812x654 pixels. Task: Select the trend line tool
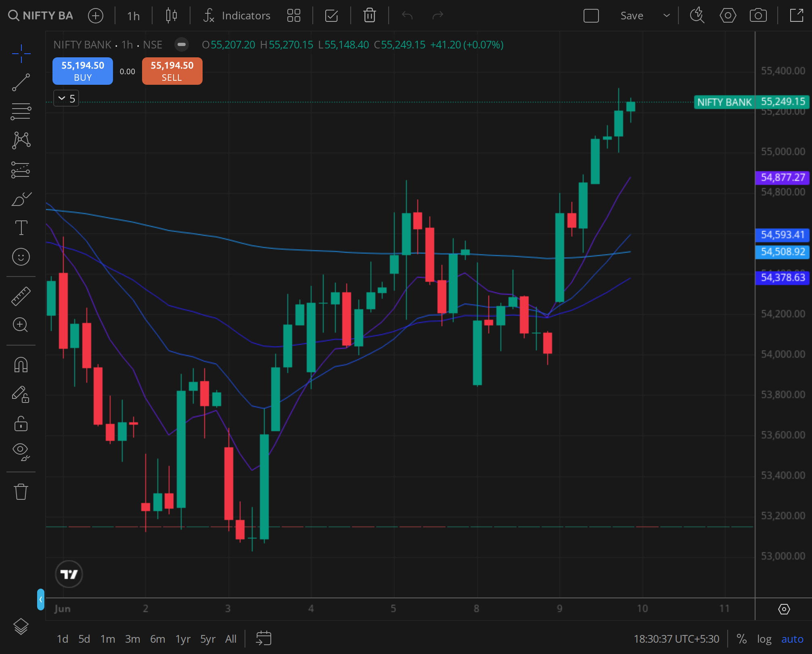21,82
